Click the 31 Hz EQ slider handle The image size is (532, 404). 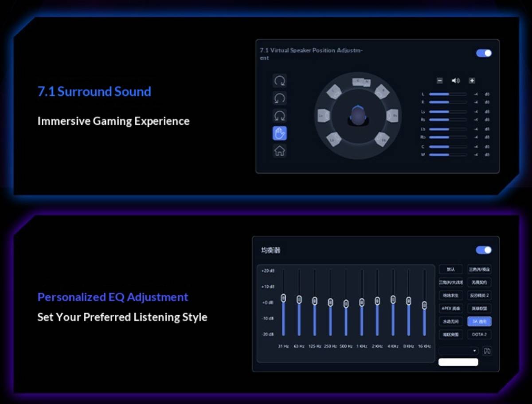[x=283, y=298]
